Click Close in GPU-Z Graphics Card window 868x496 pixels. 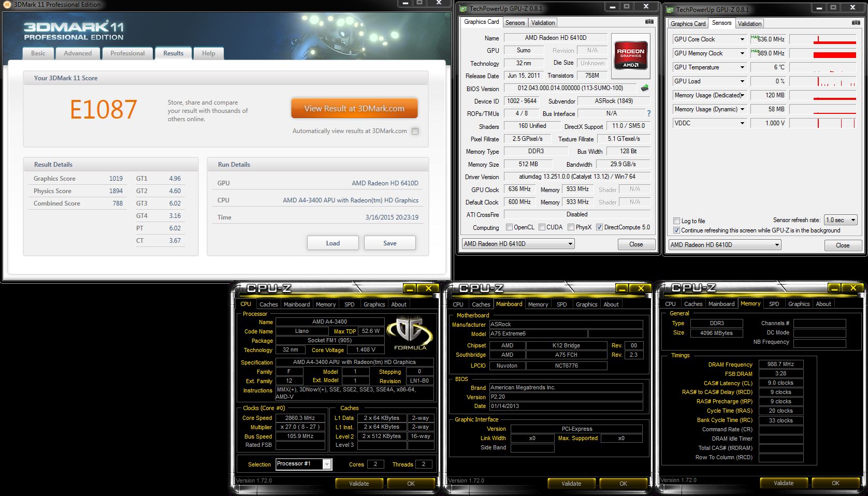[636, 244]
